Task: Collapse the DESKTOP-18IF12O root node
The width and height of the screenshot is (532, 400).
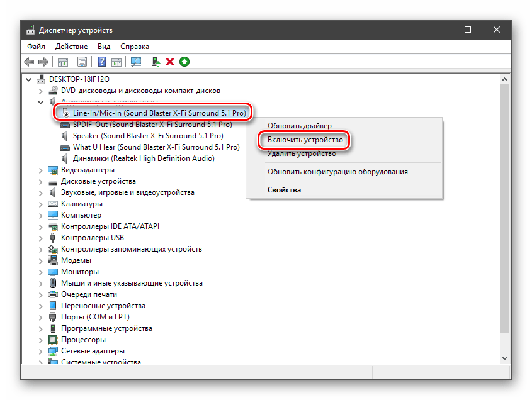Action: (x=29, y=79)
